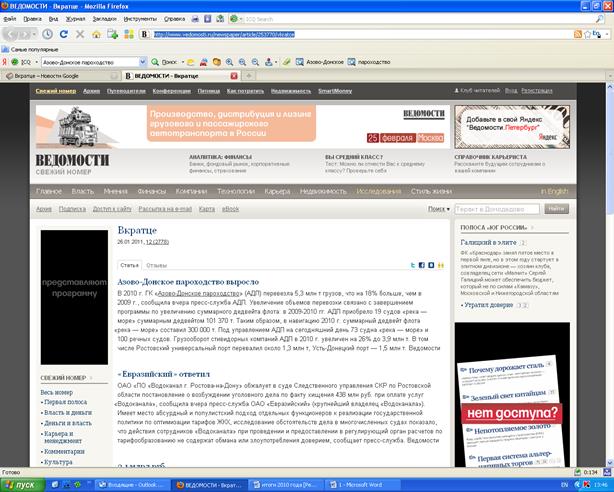614x492 pixels.
Task: Click the Регистрация link
Action: click(536, 90)
